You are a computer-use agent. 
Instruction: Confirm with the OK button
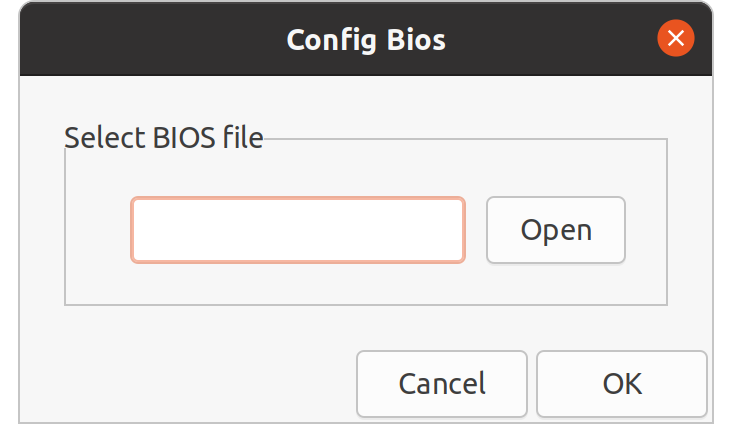point(622,384)
